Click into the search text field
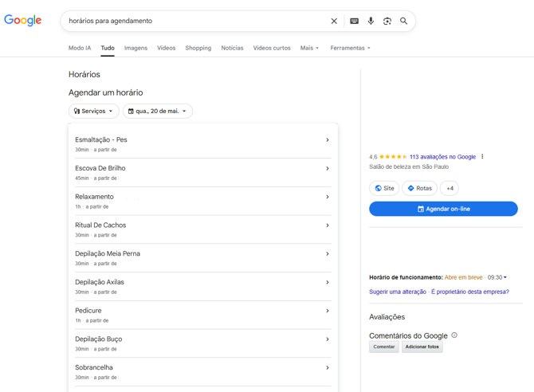The width and height of the screenshot is (534, 392). coord(196,22)
